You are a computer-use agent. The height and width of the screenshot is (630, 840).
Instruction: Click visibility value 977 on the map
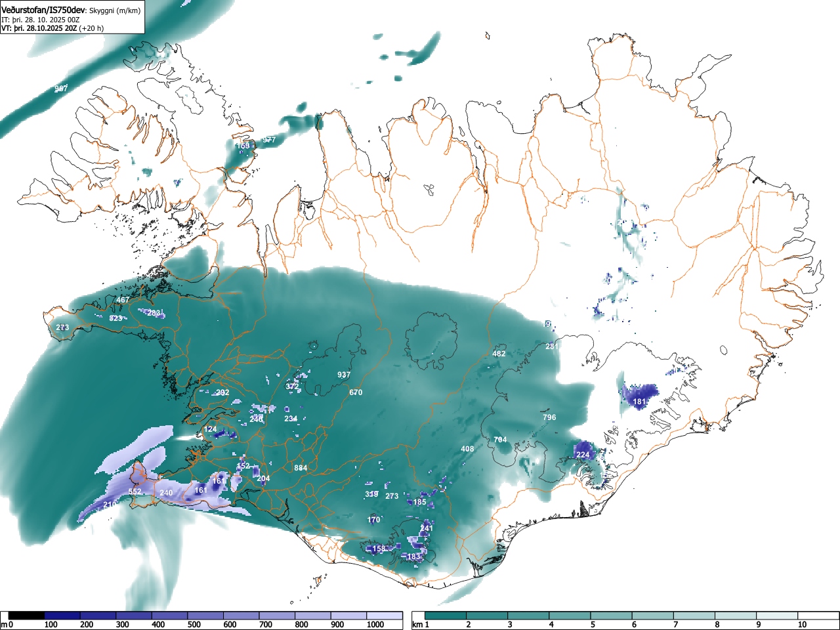(x=269, y=140)
